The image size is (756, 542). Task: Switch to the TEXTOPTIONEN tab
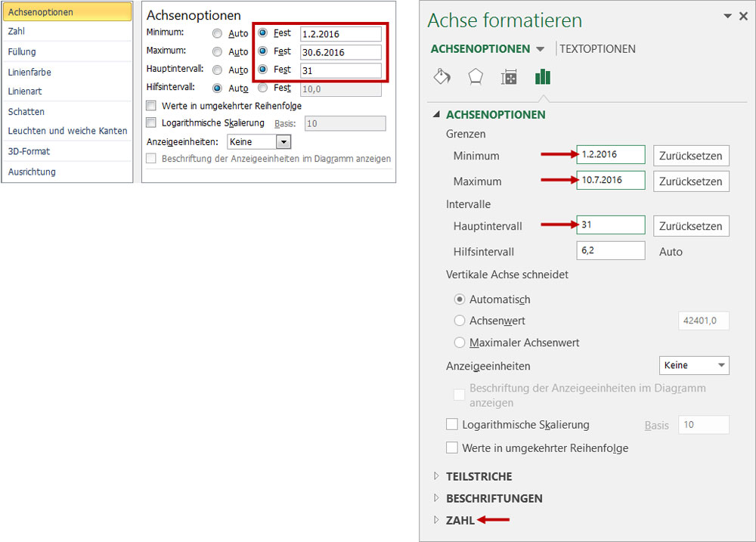597,49
